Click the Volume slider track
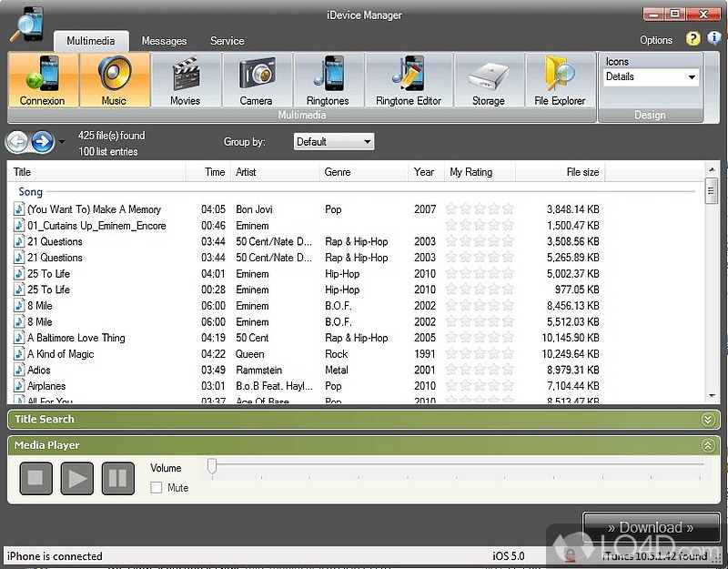Viewport: 728px width, 569px height. click(x=455, y=466)
